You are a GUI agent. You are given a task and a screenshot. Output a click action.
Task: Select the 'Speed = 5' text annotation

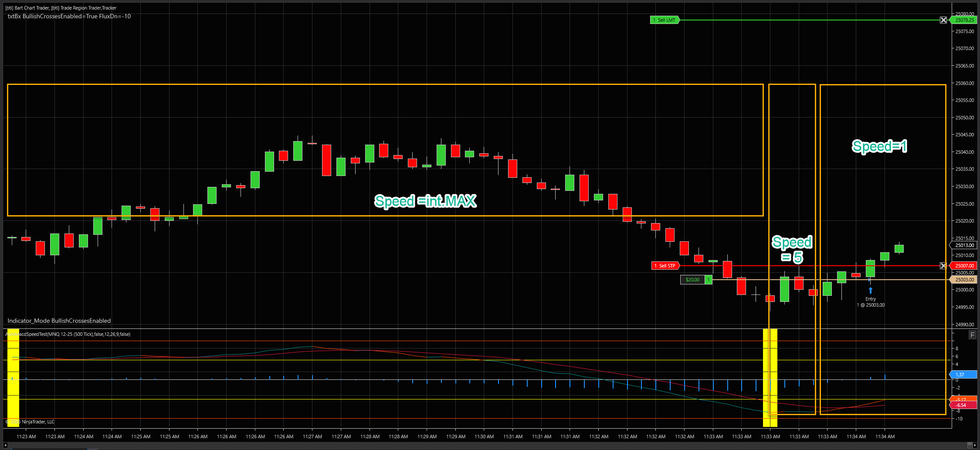pos(792,249)
